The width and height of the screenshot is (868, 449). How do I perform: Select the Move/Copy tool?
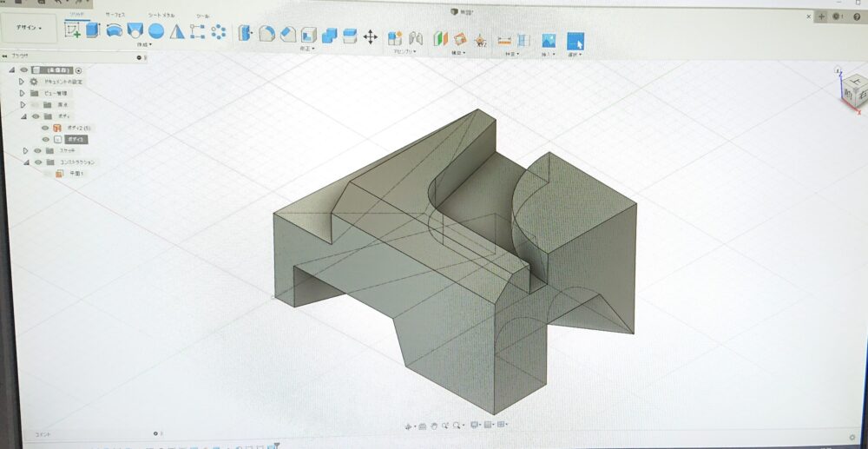(371, 37)
